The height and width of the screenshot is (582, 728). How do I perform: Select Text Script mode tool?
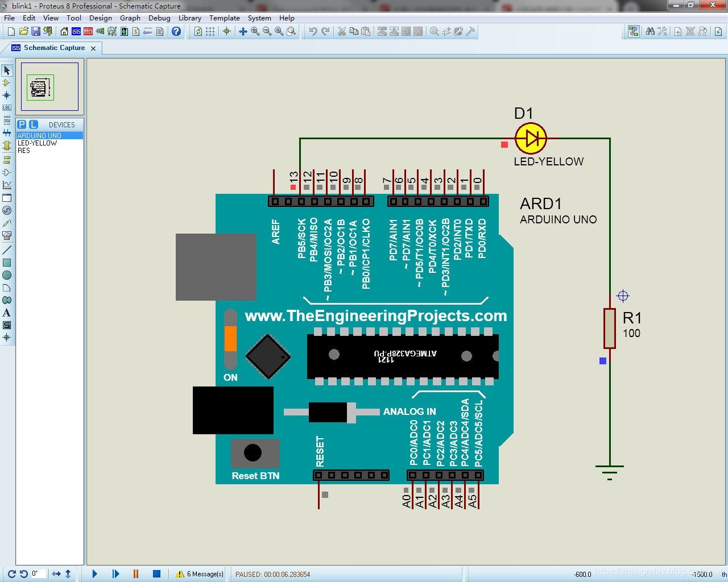(7, 120)
